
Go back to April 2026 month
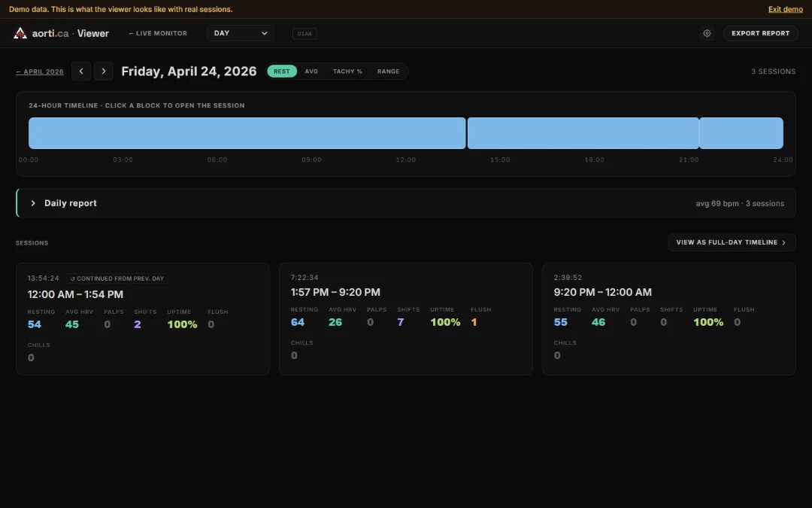(x=40, y=71)
